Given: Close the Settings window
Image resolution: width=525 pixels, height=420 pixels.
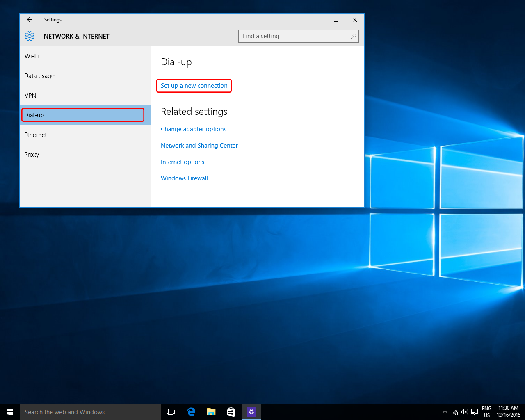Looking at the screenshot, I should point(355,20).
